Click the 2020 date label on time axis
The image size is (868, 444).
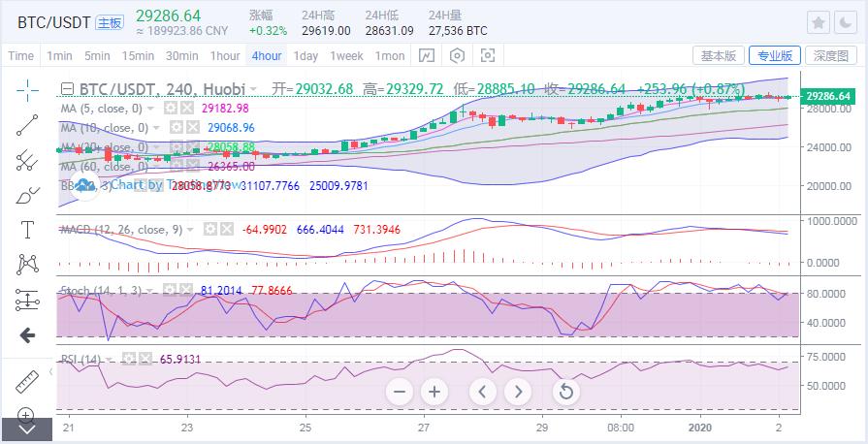pos(700,428)
